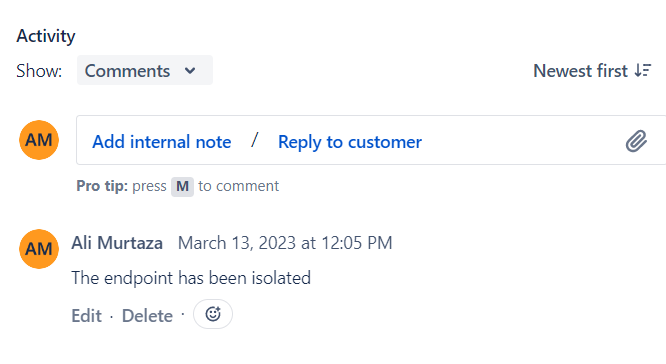The width and height of the screenshot is (666, 364).
Task: Delete Ali Murtaza's comment
Action: click(x=147, y=316)
